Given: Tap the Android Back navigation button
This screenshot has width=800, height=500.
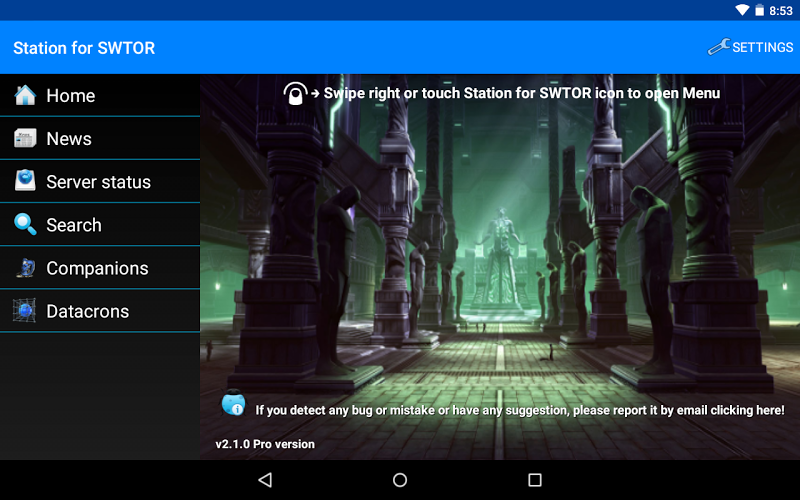Looking at the screenshot, I should [265, 480].
